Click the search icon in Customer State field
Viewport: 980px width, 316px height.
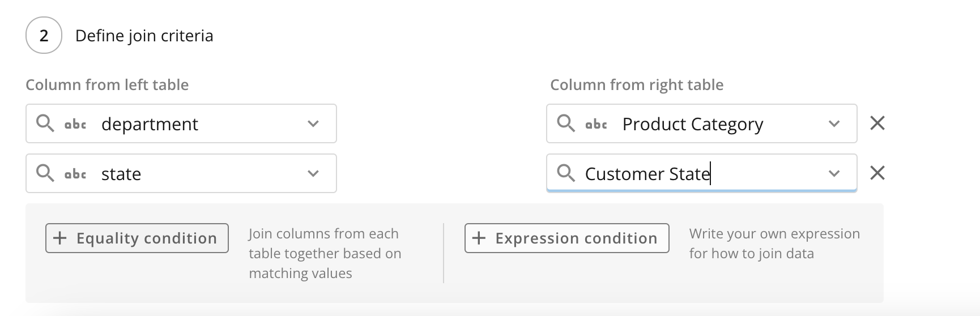pyautogui.click(x=565, y=173)
